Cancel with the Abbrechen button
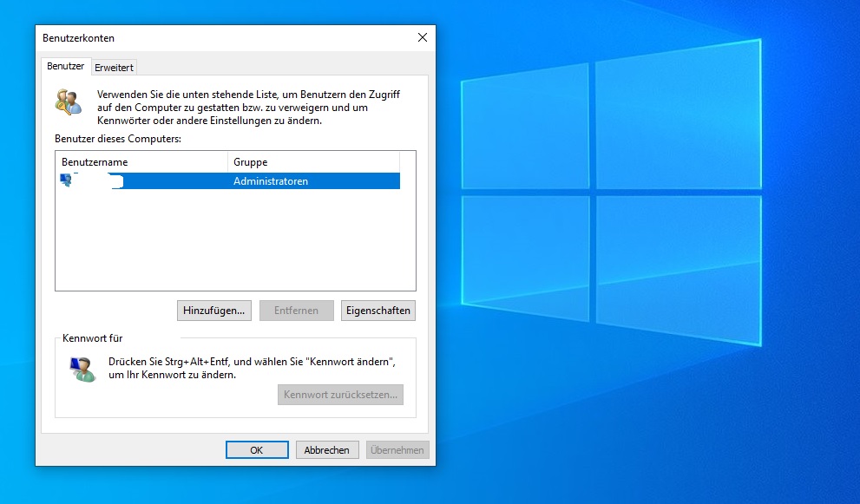This screenshot has width=860, height=504. [327, 449]
